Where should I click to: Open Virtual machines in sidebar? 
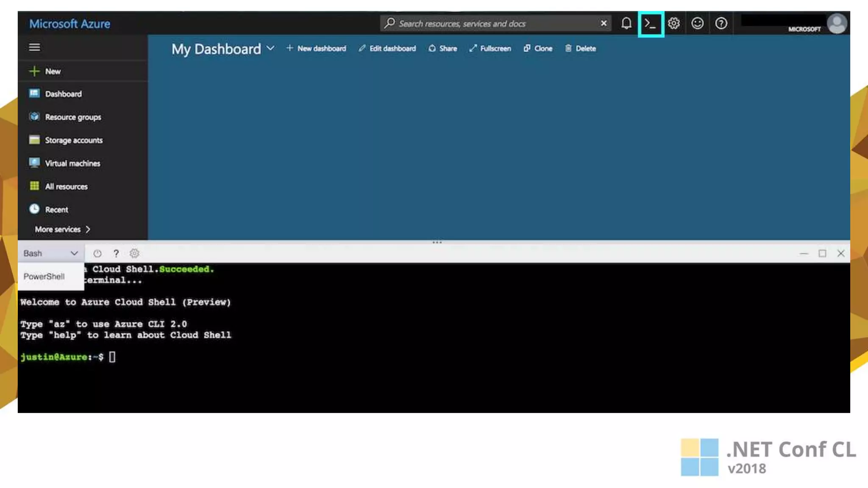[x=72, y=164]
